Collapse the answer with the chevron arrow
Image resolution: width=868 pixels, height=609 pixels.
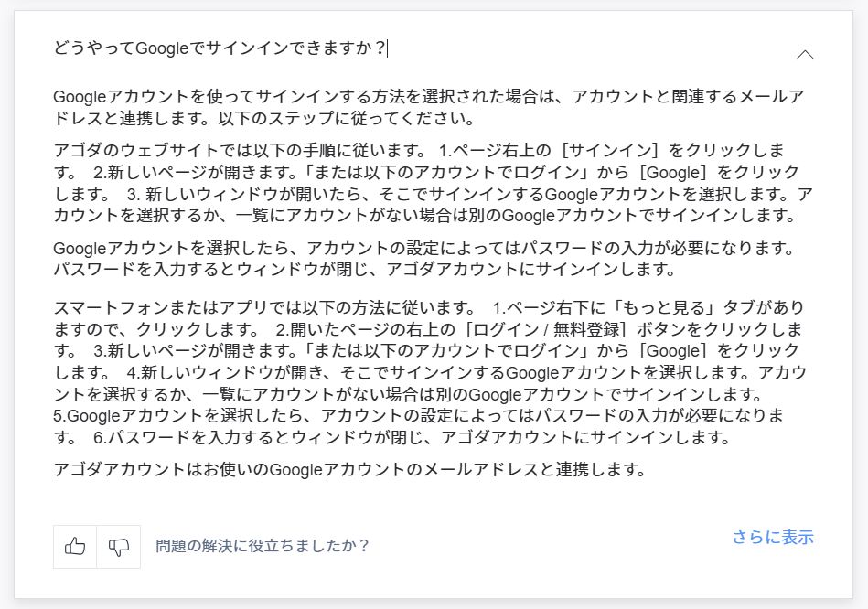(805, 54)
